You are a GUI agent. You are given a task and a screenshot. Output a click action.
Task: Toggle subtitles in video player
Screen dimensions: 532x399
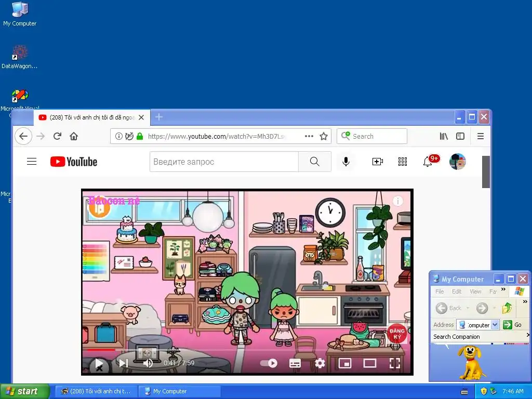pos(295,363)
